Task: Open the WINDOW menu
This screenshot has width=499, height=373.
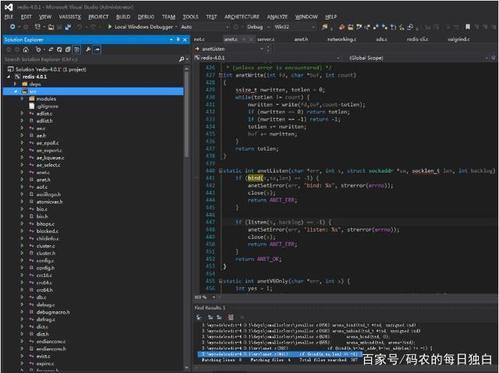Action: click(306, 17)
